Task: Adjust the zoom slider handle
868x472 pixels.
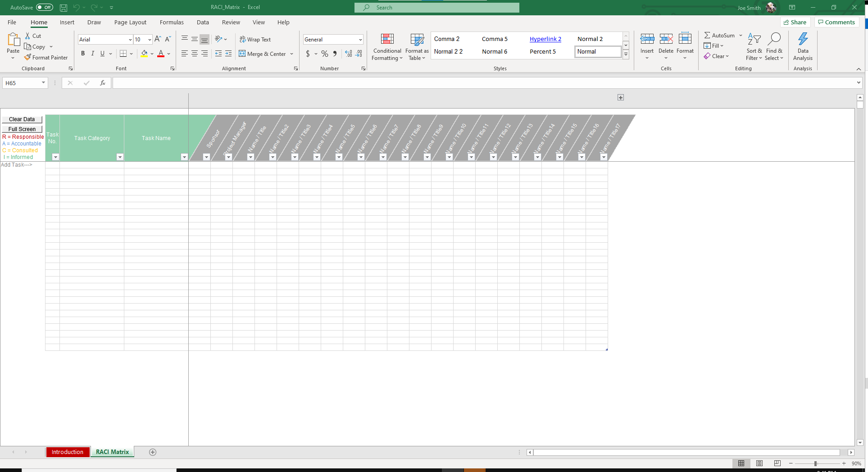Action: click(815, 463)
